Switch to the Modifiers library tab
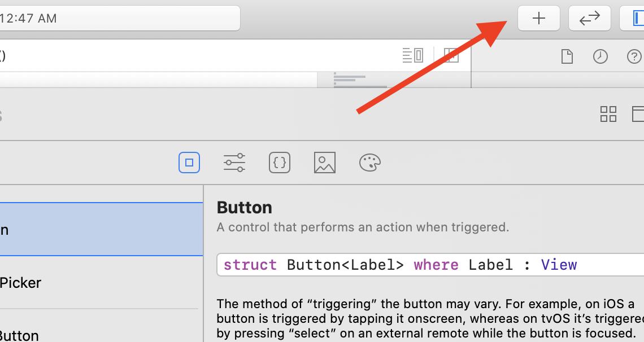The width and height of the screenshot is (644, 342). pyautogui.click(x=234, y=163)
